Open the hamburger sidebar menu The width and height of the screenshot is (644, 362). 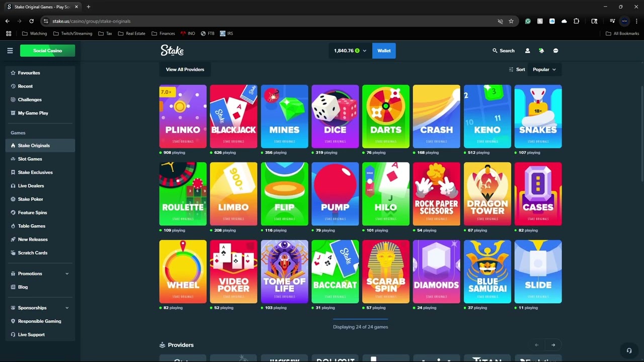(x=10, y=50)
